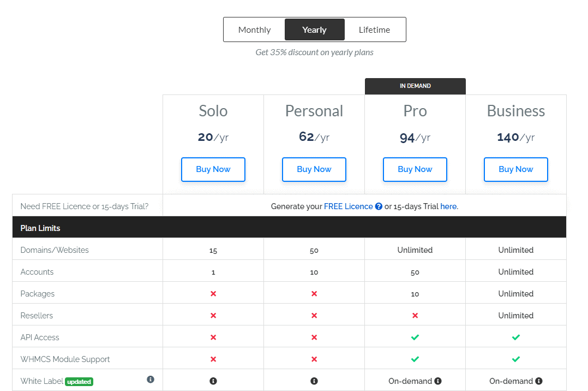Click Buy Now under the Business plan

coord(515,169)
